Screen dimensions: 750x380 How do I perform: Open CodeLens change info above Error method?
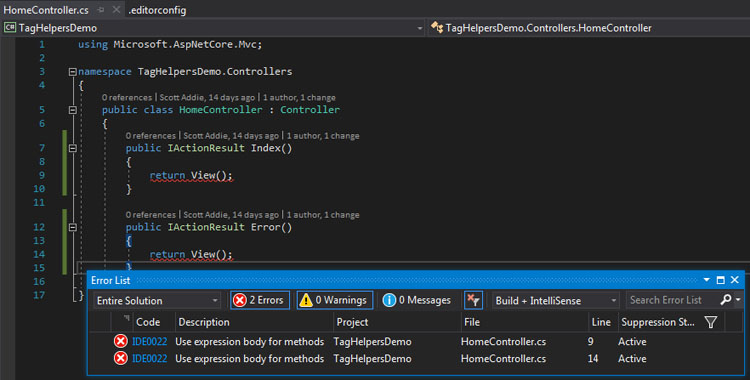point(323,215)
